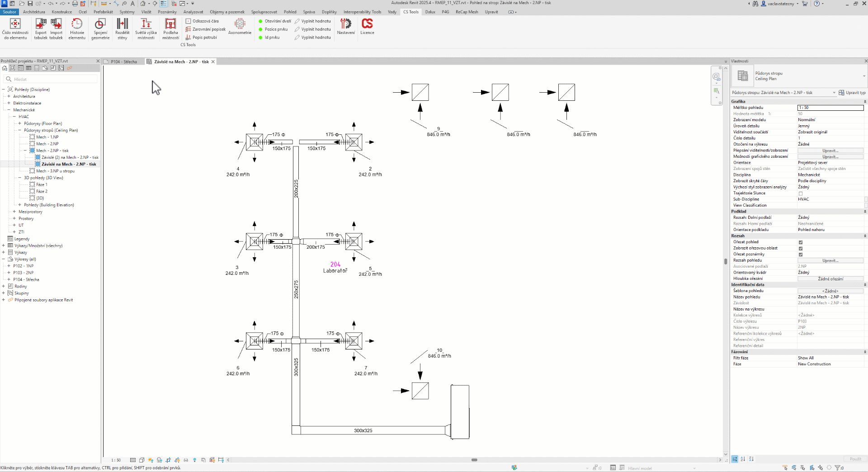Image resolution: width=868 pixels, height=472 pixels.
Task: Open the Systémy ribbon tab
Action: [x=127, y=12]
